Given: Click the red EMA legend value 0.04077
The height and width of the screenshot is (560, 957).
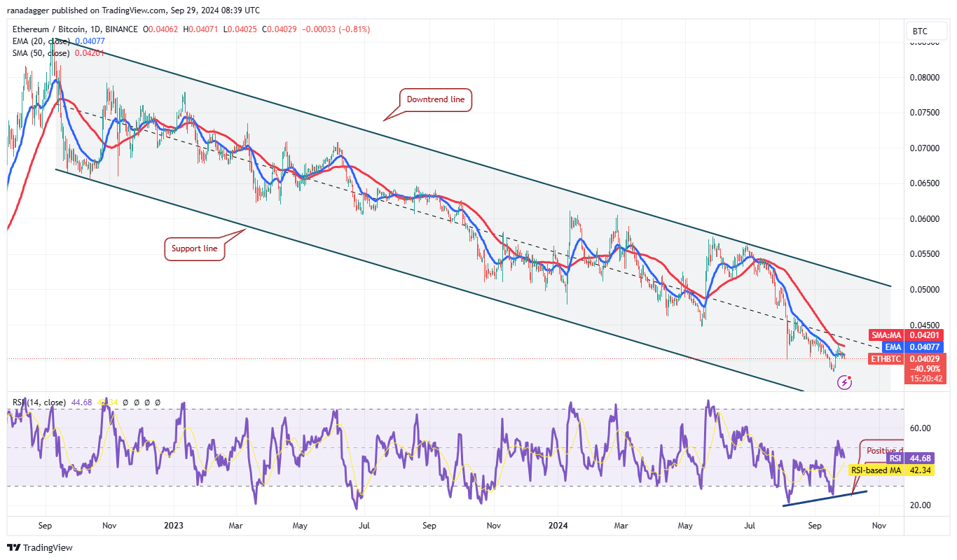Looking at the screenshot, I should [89, 41].
